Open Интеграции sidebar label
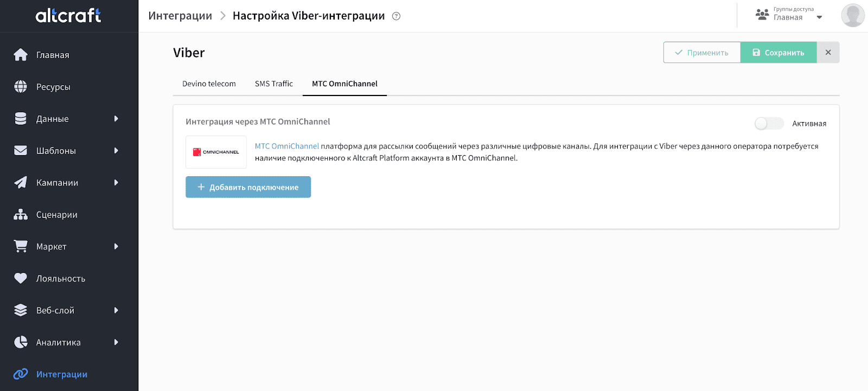The image size is (868, 391). (x=62, y=374)
